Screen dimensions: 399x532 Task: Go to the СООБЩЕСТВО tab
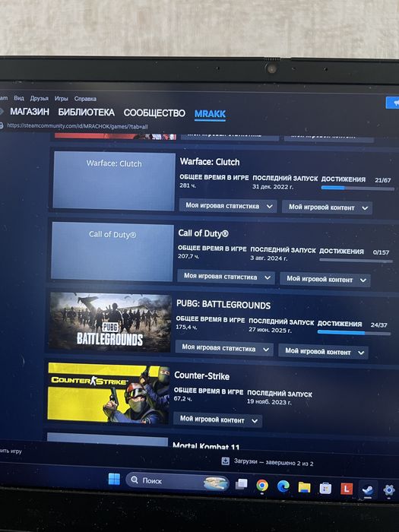[x=154, y=113]
